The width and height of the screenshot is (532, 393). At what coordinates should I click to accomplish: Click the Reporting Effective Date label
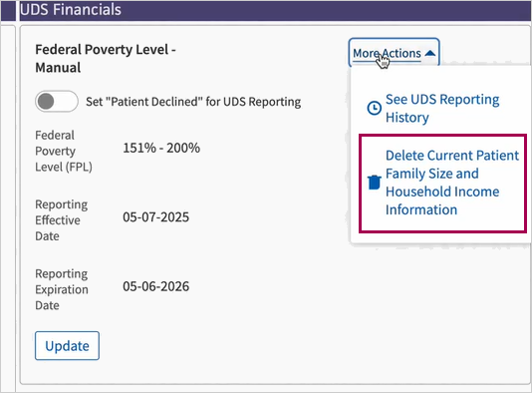tap(62, 220)
